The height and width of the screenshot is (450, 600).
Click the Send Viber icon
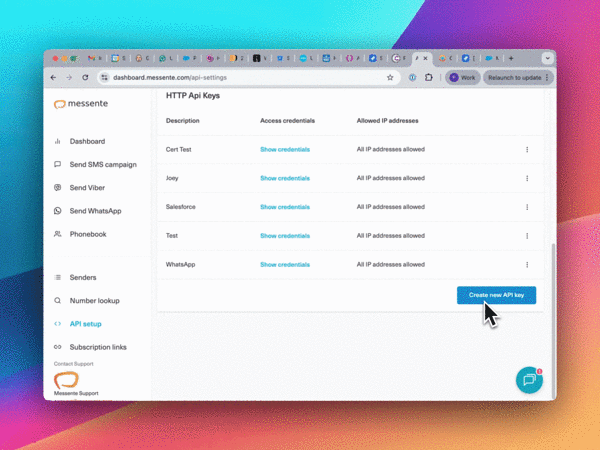click(58, 188)
